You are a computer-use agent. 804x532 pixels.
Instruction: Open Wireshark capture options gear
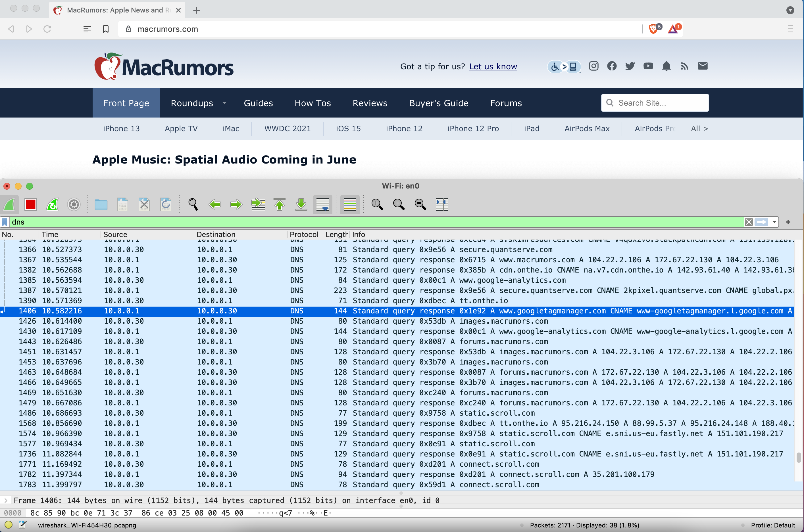coord(74,204)
